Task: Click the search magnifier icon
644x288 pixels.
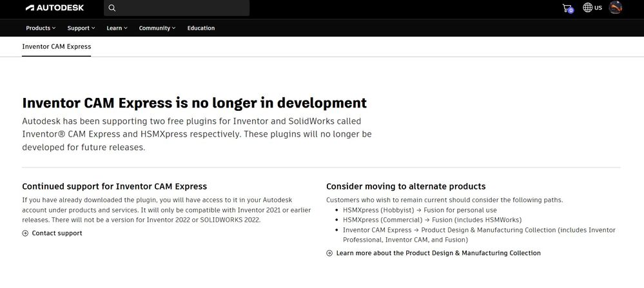Action: 112,8
